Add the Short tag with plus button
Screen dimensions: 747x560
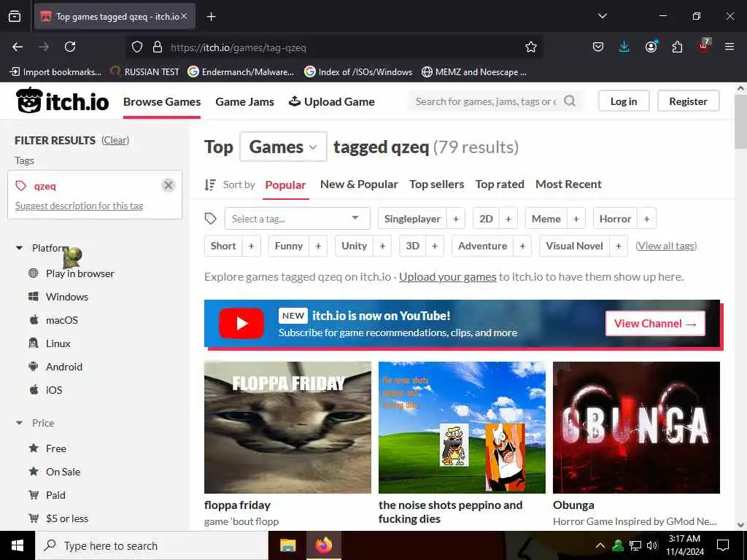(251, 246)
